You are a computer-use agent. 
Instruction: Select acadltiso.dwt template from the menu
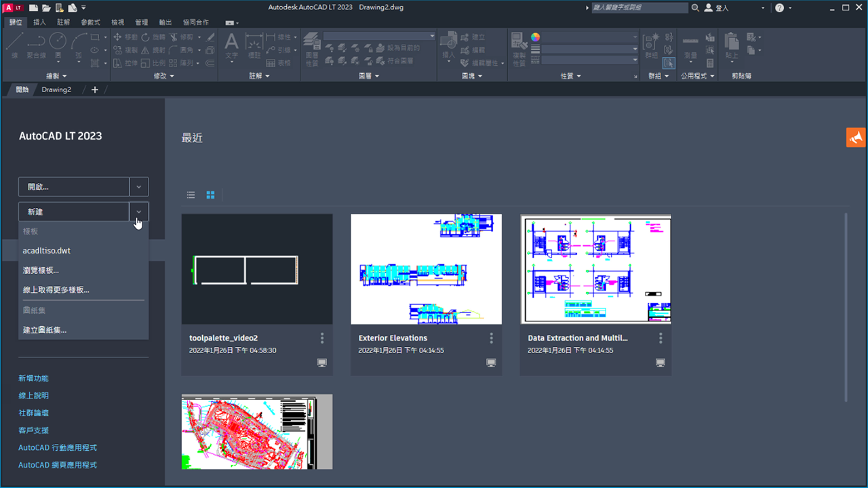(x=83, y=251)
